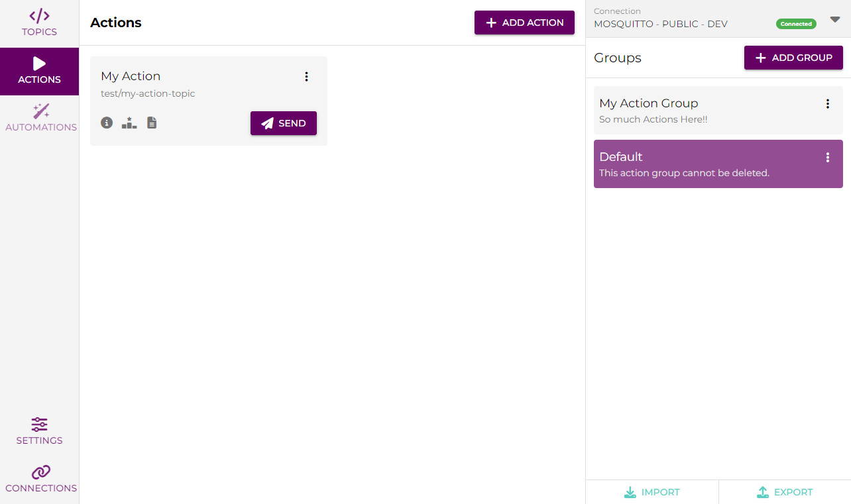Click the MOSQUITTO - PUBLIC - DEV connection name
851x504 pixels.
(661, 24)
